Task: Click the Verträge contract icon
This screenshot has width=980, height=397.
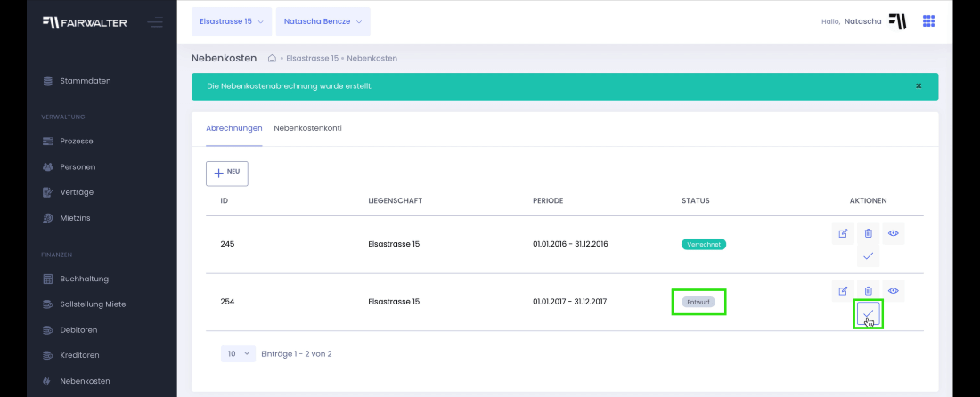Action: pos(47,192)
